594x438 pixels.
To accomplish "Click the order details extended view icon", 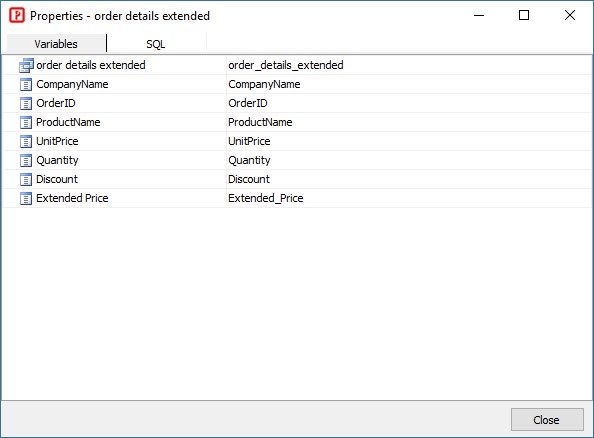I will 26,65.
